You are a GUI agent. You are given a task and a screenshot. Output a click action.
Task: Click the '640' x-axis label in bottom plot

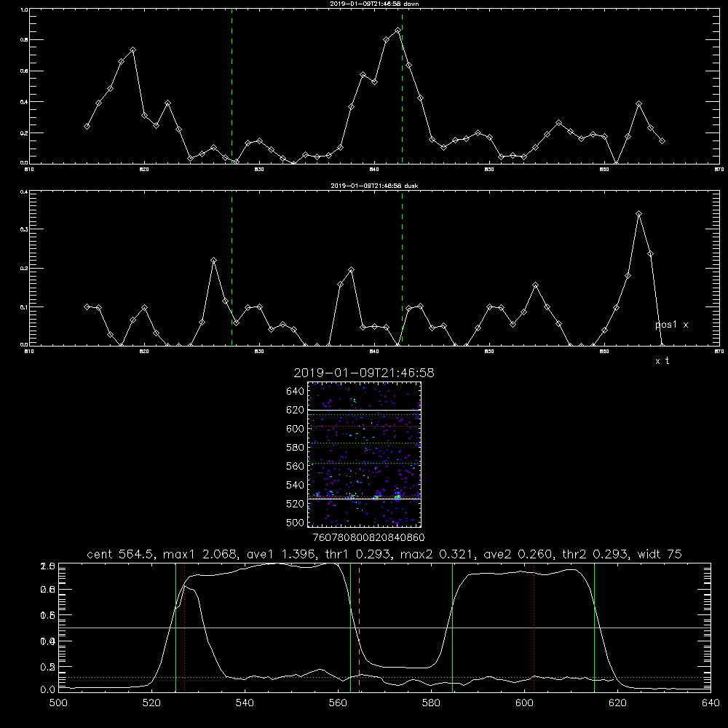pos(711,703)
